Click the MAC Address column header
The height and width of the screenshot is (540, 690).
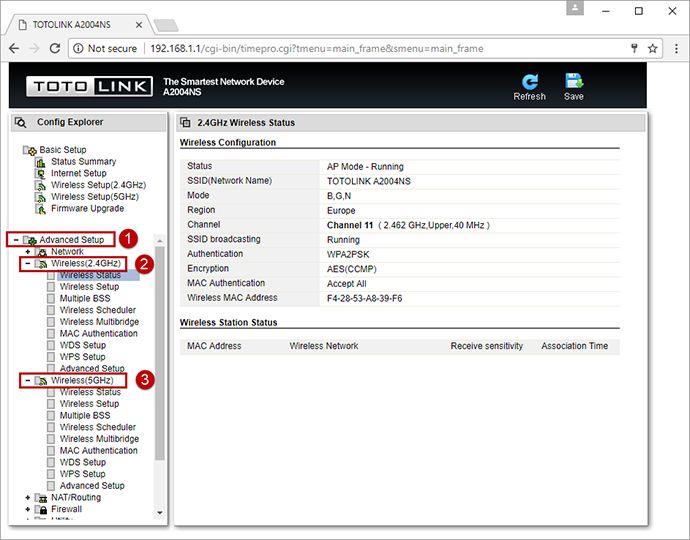point(214,346)
